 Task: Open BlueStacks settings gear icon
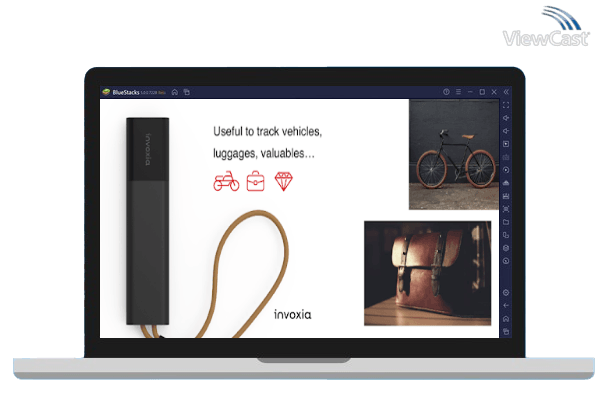coord(506,293)
